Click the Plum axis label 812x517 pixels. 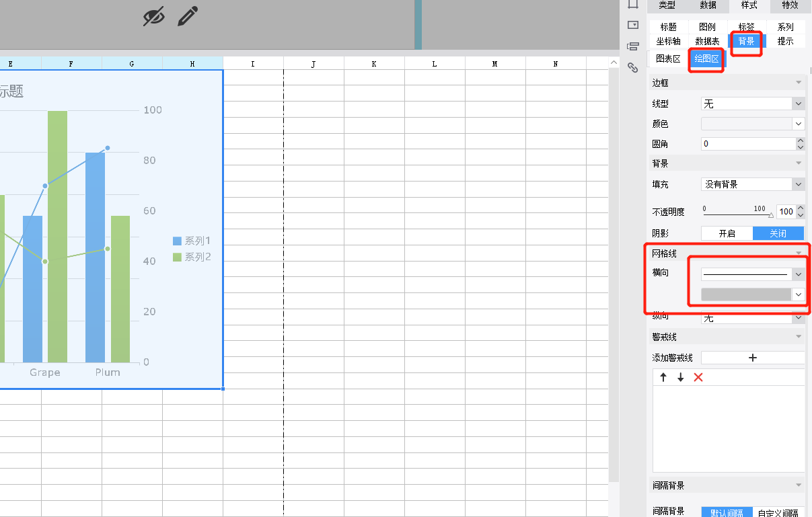(108, 372)
